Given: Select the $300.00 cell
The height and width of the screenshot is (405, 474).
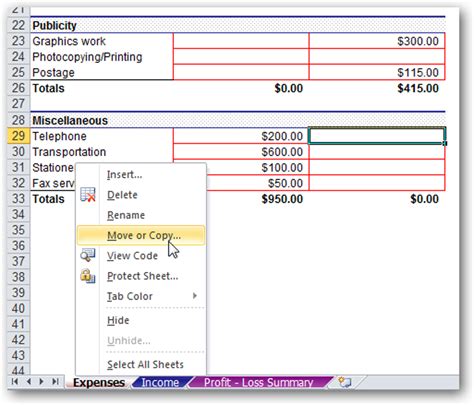Looking at the screenshot, I should click(377, 41).
